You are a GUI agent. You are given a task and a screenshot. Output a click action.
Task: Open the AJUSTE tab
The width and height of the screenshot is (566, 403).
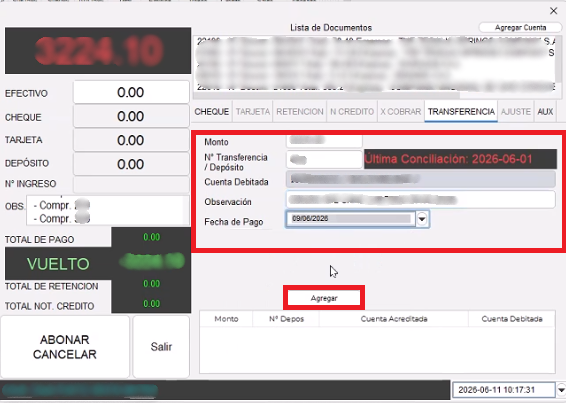(x=515, y=112)
